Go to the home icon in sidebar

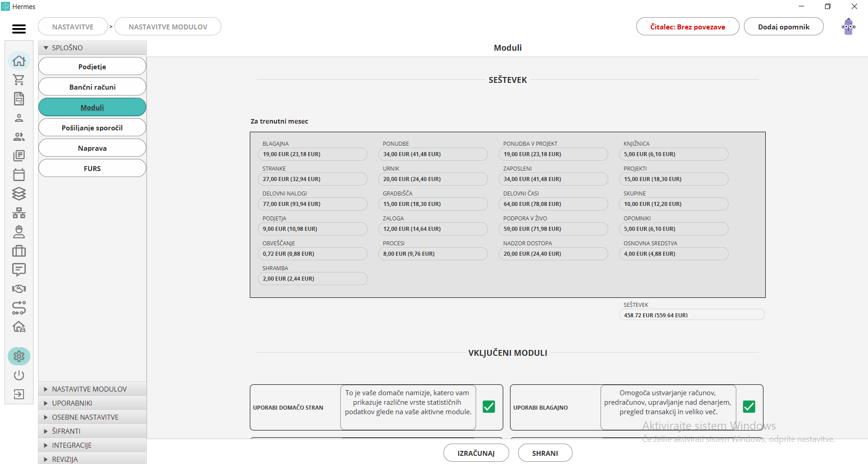19,61
